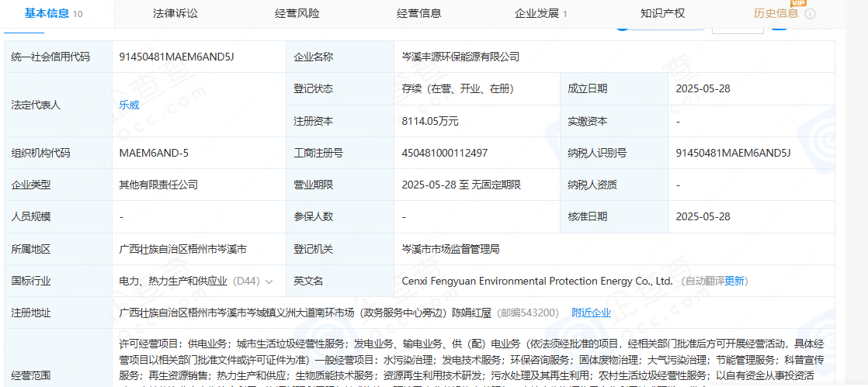Switch to the 基本信息 tab
Image resolution: width=868 pixels, height=387 pixels.
[x=53, y=14]
